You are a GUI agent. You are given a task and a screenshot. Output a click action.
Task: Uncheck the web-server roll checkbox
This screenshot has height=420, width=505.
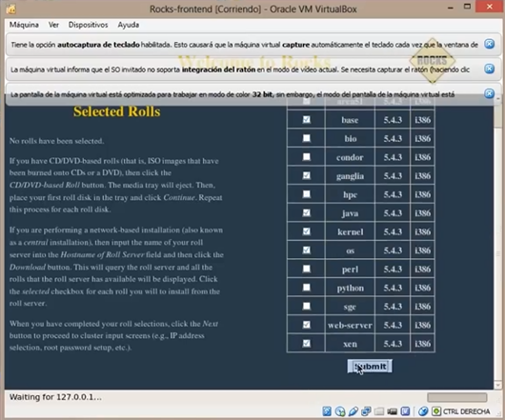[x=306, y=325]
